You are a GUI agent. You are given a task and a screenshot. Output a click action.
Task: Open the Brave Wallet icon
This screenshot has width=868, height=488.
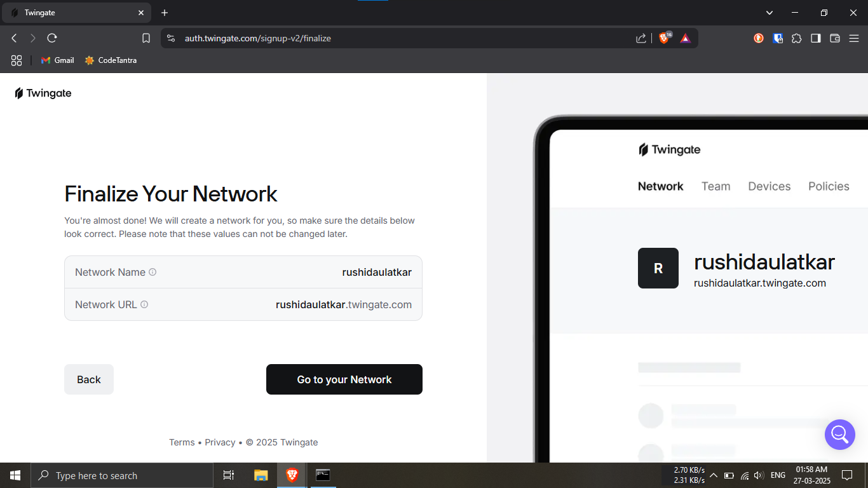tap(835, 38)
